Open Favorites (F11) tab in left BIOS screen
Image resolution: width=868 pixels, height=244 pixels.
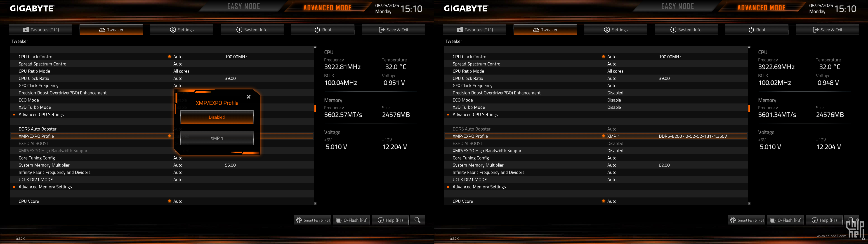[41, 30]
